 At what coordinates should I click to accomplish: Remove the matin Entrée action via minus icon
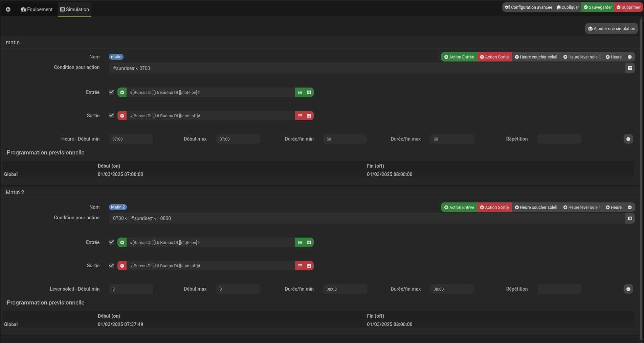coord(122,93)
